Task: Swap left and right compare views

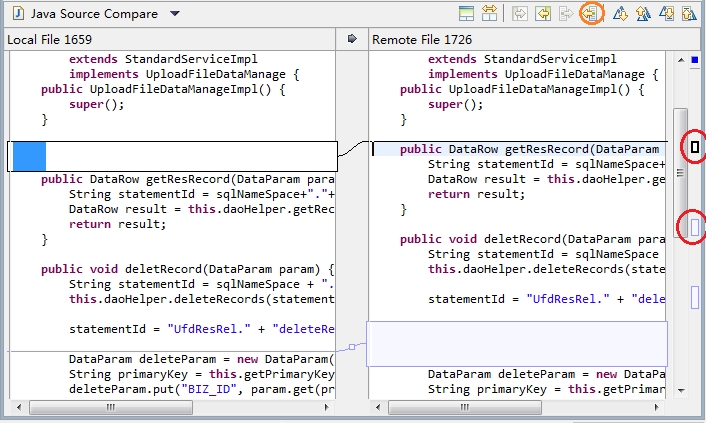Action: tap(489, 14)
